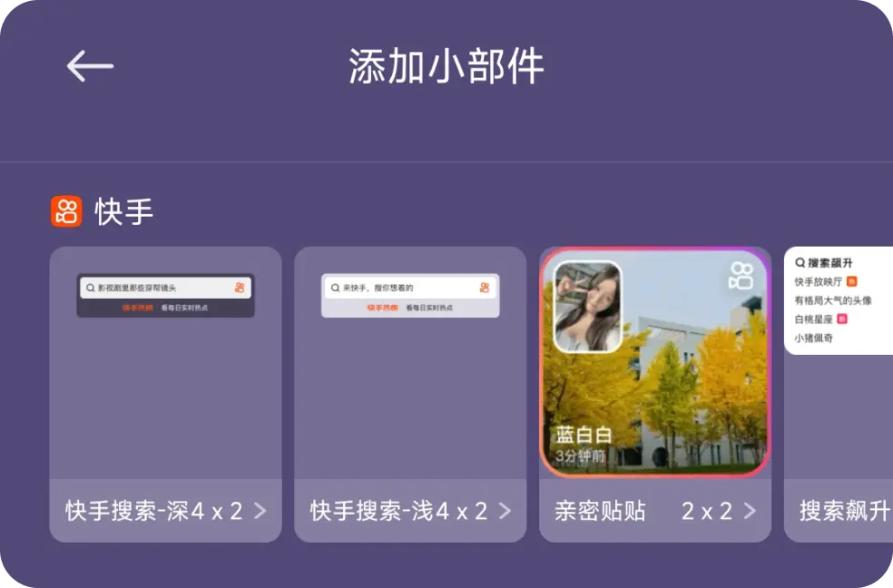This screenshot has width=893, height=588.
Task: Select the 快手搜索-浅 4 x 2 label
Action: (x=398, y=511)
